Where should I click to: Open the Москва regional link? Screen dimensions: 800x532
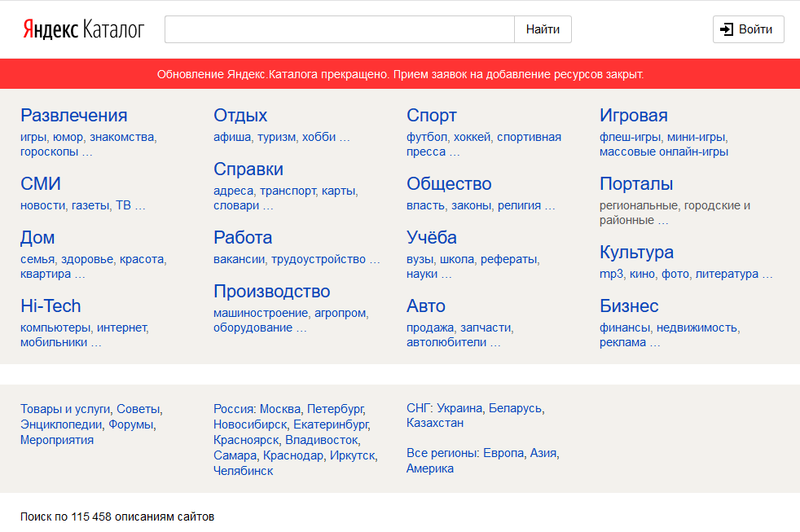[x=279, y=409]
